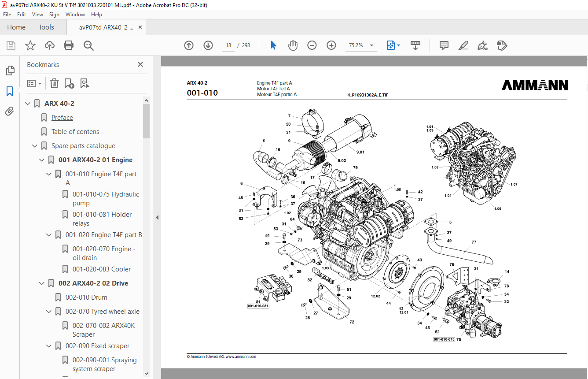This screenshot has height=379, width=588.
Task: Open 002-070-002 ARX40K Scraper bookmark
Action: tap(104, 330)
